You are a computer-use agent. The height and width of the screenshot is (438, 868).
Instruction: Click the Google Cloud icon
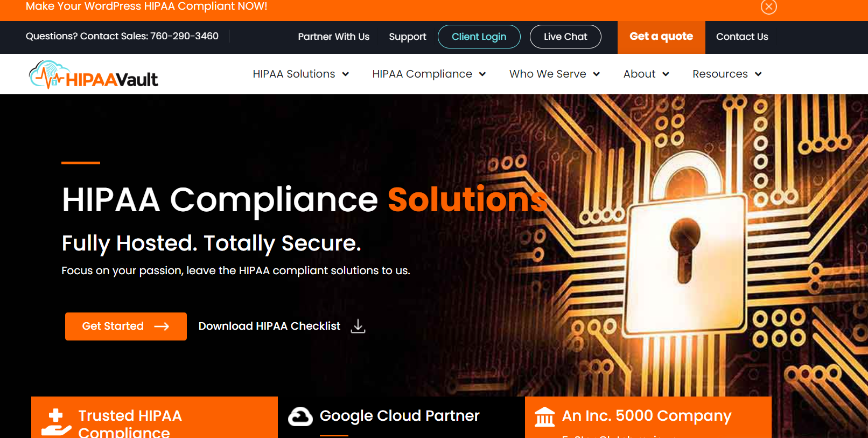coord(300,416)
